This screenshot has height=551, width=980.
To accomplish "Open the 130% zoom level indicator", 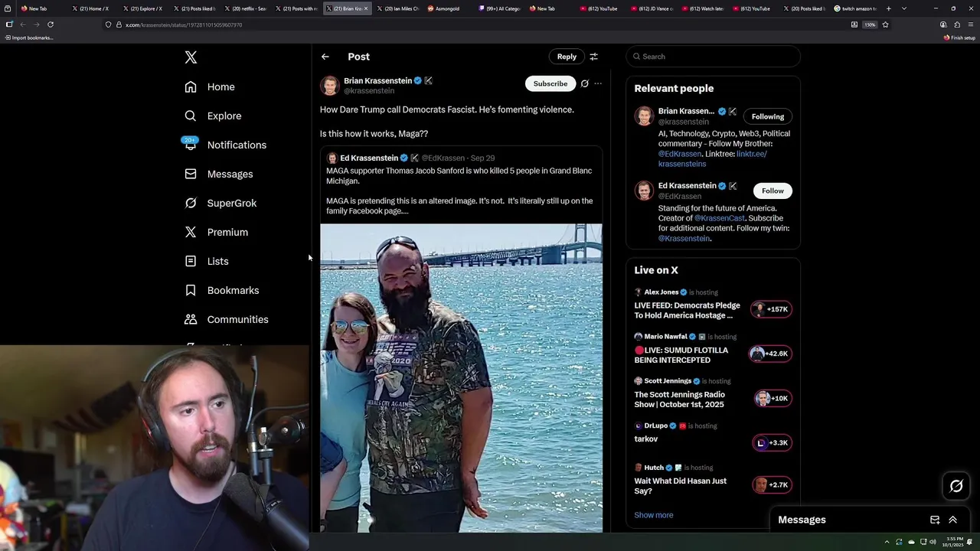I will [x=870, y=24].
